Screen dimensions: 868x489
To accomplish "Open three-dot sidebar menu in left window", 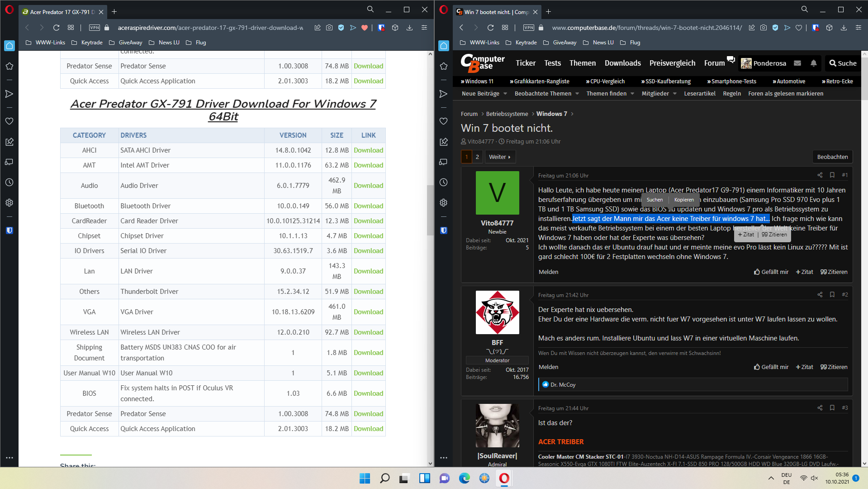I will (9, 458).
